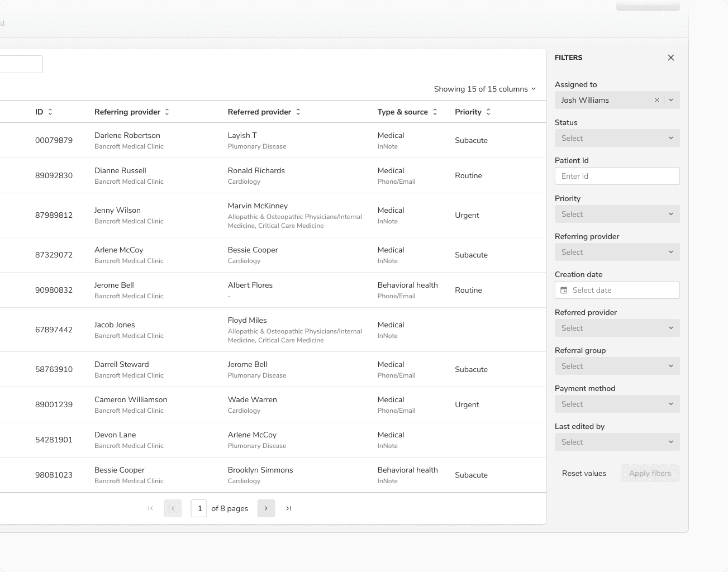Click the Apply filters button
This screenshot has height=572, width=728.
point(650,473)
